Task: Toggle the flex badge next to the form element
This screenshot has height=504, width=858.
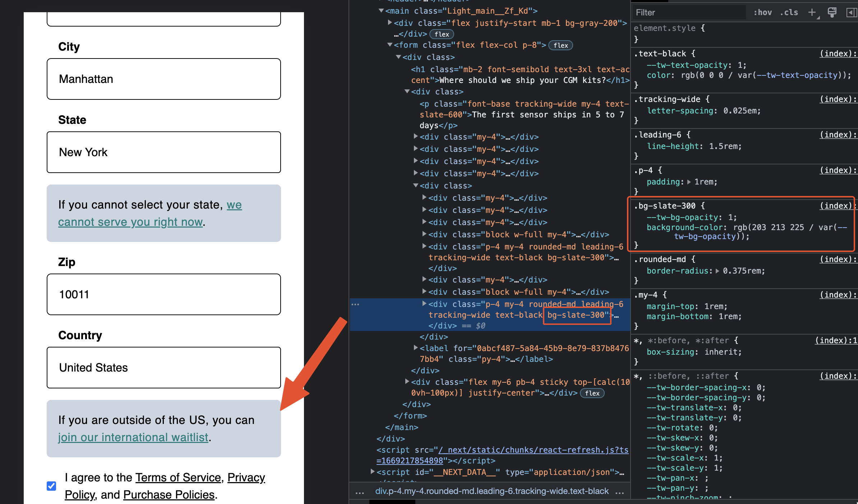Action: coord(560,45)
